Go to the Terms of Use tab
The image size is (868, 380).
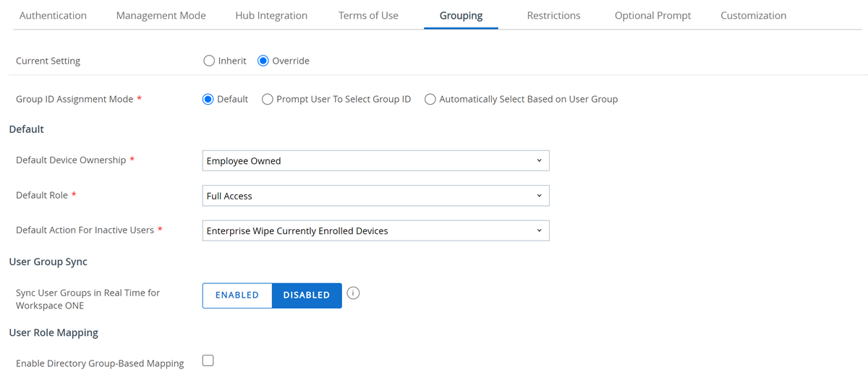click(x=368, y=15)
